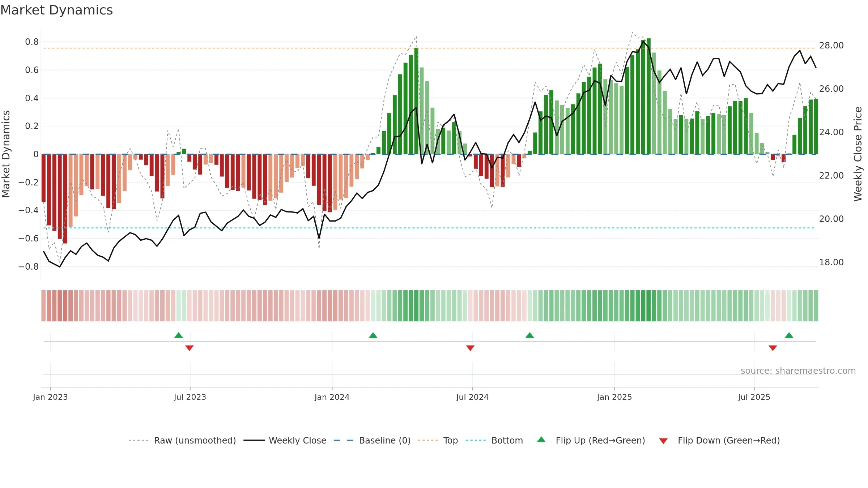Select the flip-down marker at Jul 2023
The image size is (868, 488).
[x=190, y=348]
